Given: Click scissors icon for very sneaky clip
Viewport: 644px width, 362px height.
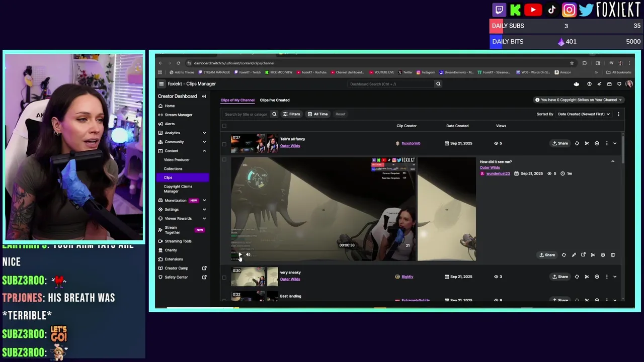Looking at the screenshot, I should pyautogui.click(x=587, y=277).
